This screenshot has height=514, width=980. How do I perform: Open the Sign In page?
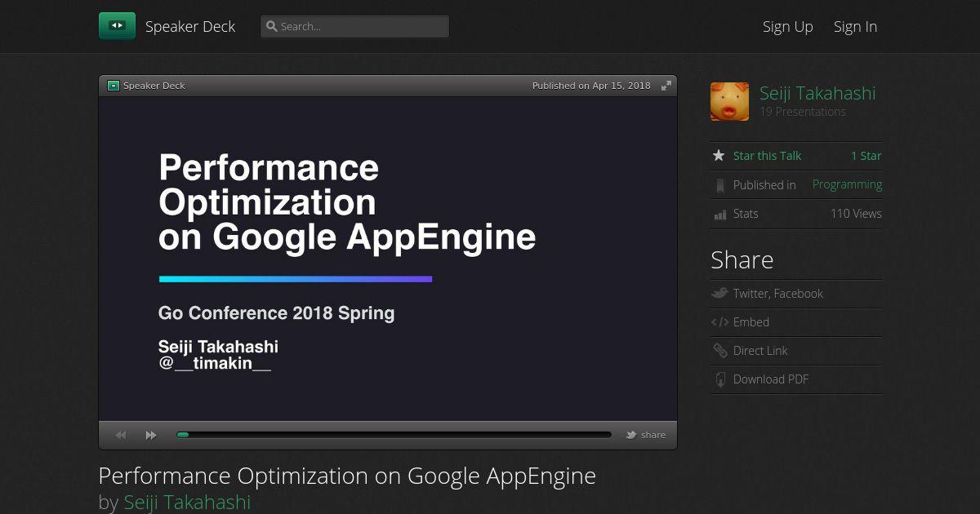(x=855, y=26)
